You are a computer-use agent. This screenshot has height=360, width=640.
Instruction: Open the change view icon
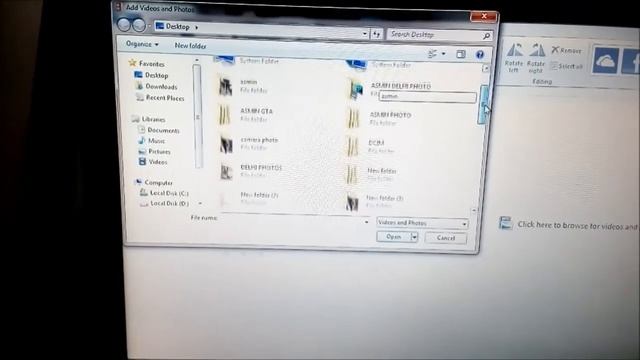(432, 54)
